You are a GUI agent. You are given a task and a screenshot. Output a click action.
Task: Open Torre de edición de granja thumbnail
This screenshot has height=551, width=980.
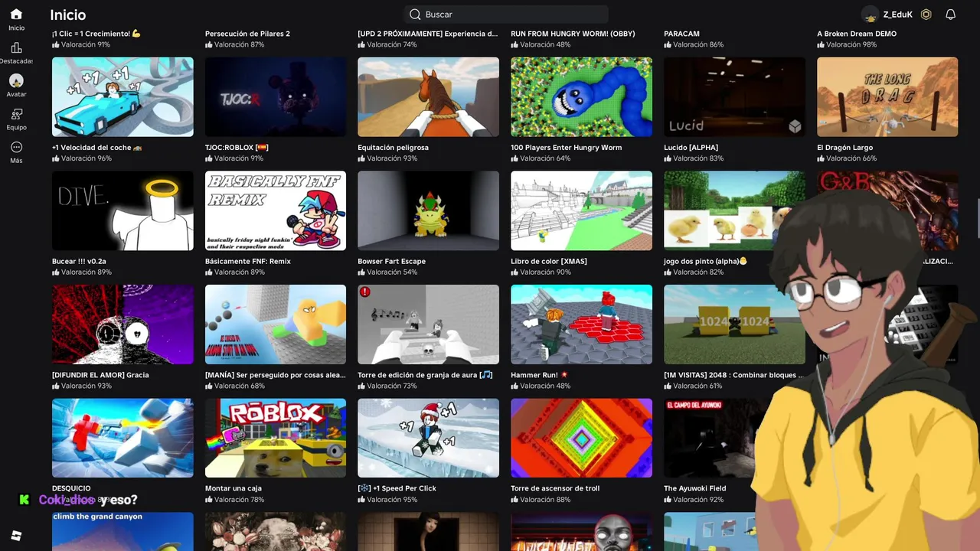pyautogui.click(x=428, y=324)
